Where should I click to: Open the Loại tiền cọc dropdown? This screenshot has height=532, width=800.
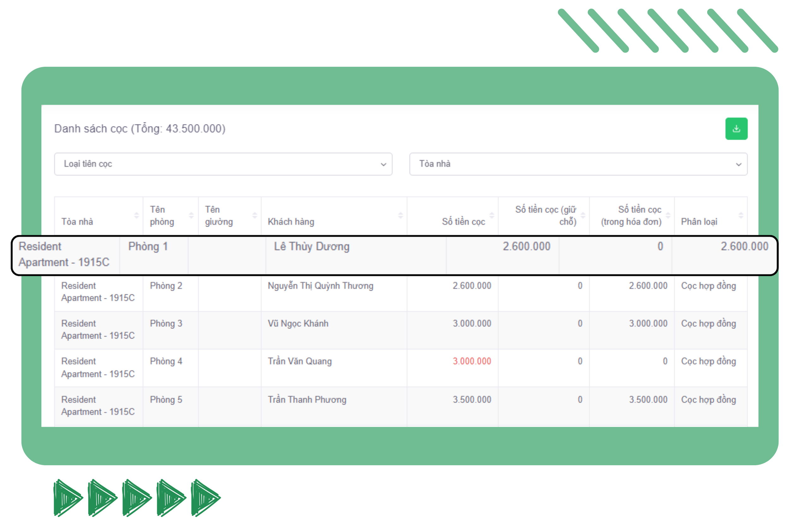(x=223, y=164)
